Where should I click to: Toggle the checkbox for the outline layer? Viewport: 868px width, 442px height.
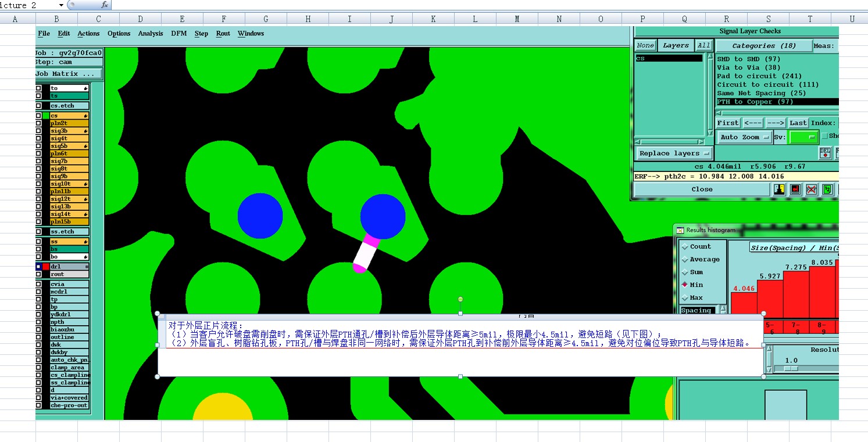click(38, 337)
